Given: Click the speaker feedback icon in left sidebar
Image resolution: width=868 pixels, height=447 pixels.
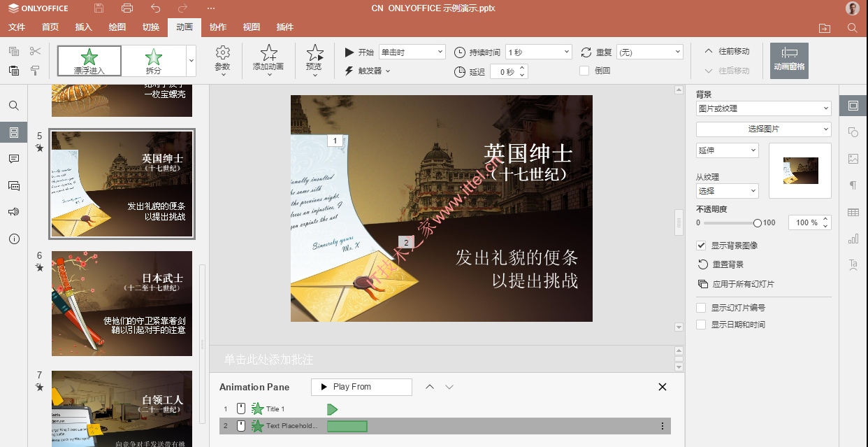Looking at the screenshot, I should coord(14,212).
